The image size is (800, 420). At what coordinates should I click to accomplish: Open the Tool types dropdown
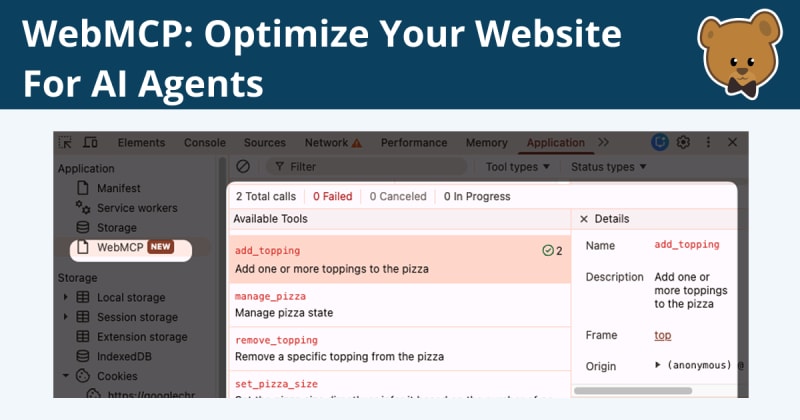point(517,167)
